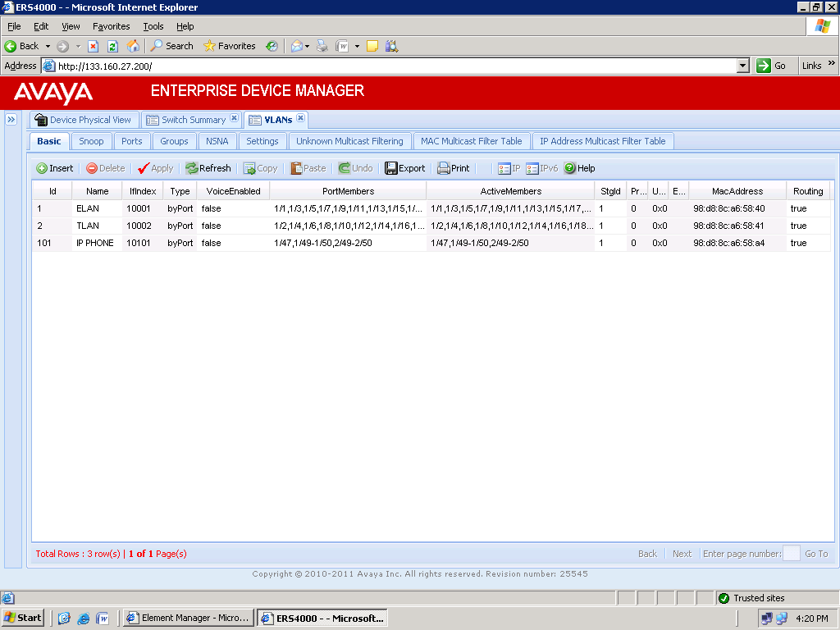
Task: Open the Ports sub-tab
Action: [x=132, y=141]
